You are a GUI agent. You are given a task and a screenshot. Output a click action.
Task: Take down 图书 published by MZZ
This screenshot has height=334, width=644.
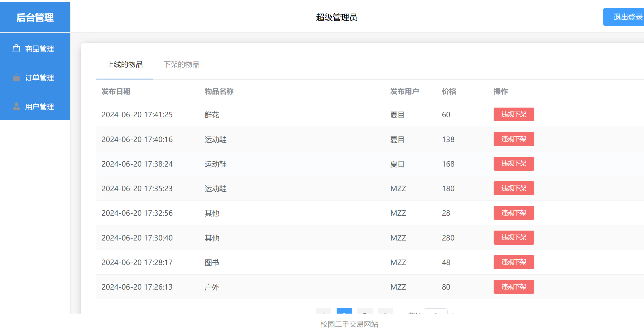[x=514, y=262]
